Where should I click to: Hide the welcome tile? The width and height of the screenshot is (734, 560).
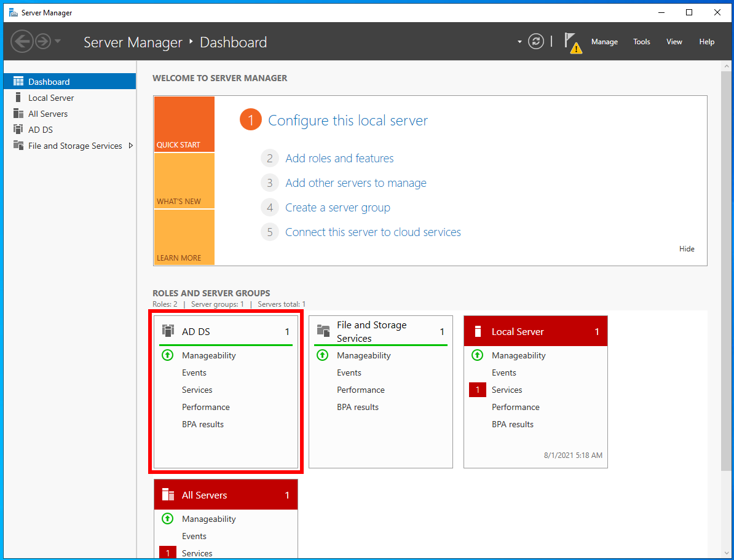687,249
